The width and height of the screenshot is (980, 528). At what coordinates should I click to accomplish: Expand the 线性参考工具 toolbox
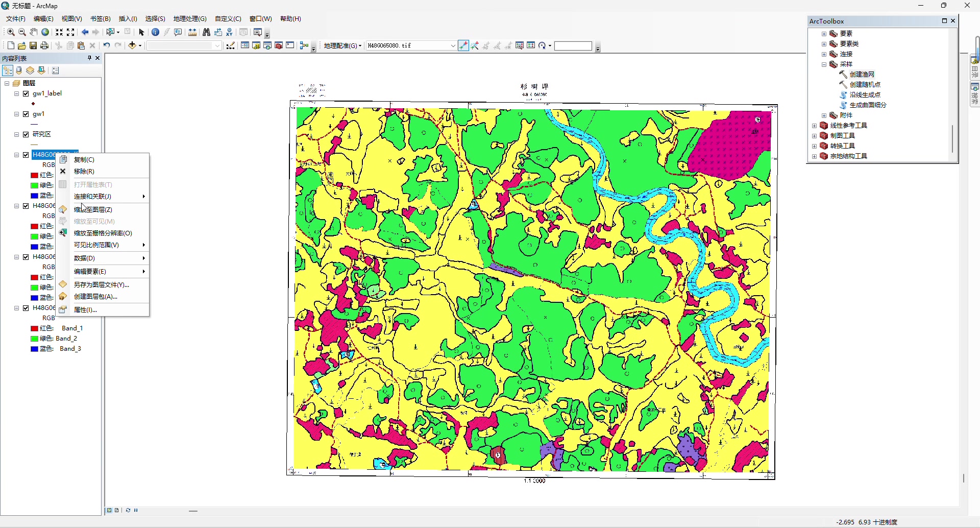tap(815, 126)
